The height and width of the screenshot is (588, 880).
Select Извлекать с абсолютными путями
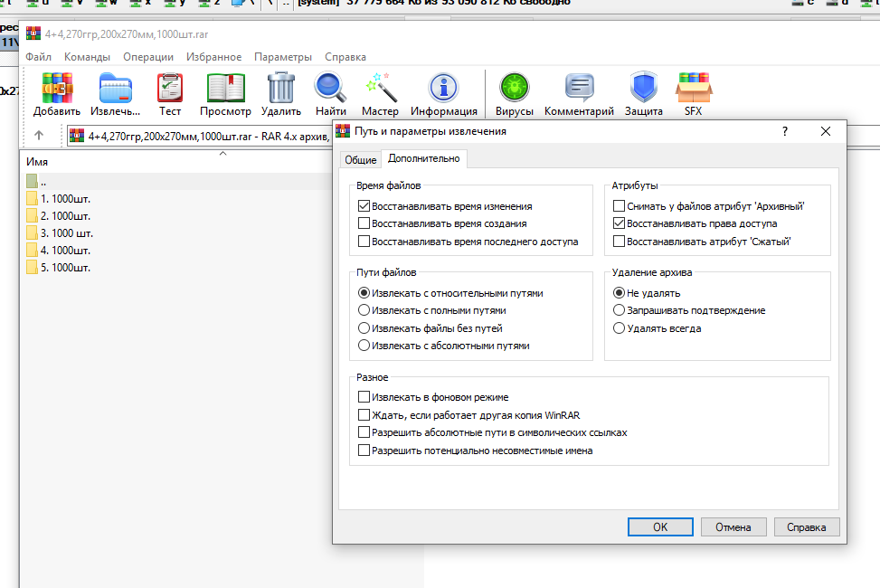[364, 346]
